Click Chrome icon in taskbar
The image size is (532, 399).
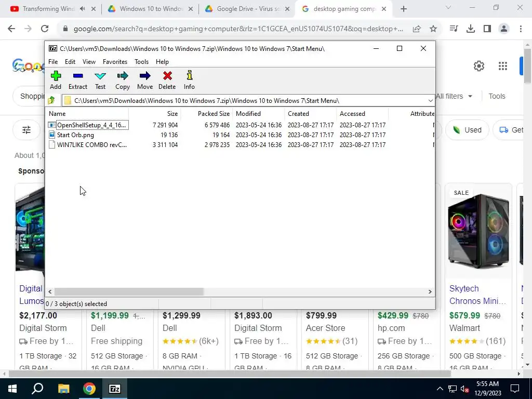89,389
